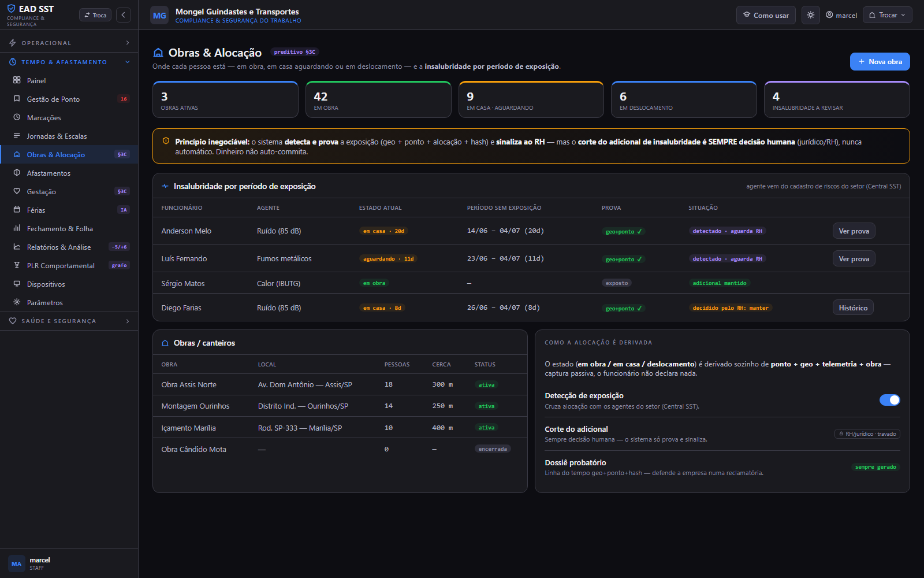Click the Dispositivos monitor icon
The height and width of the screenshot is (578, 924).
point(17,284)
